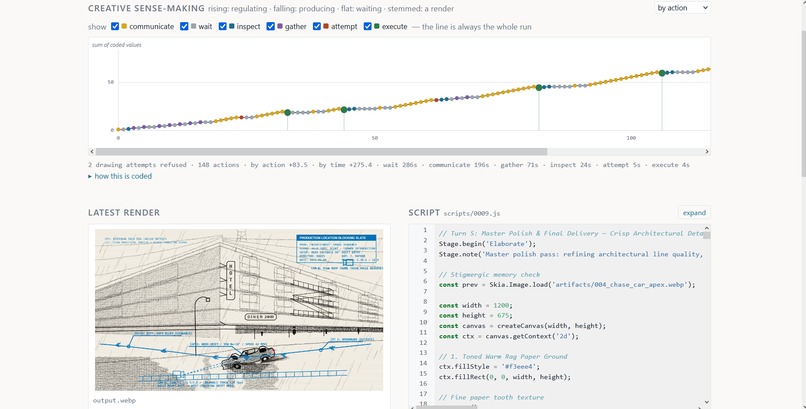Viewport: 806px width, 409px height.
Task: Uncheck the communicate checkbox
Action: pyautogui.click(x=115, y=27)
